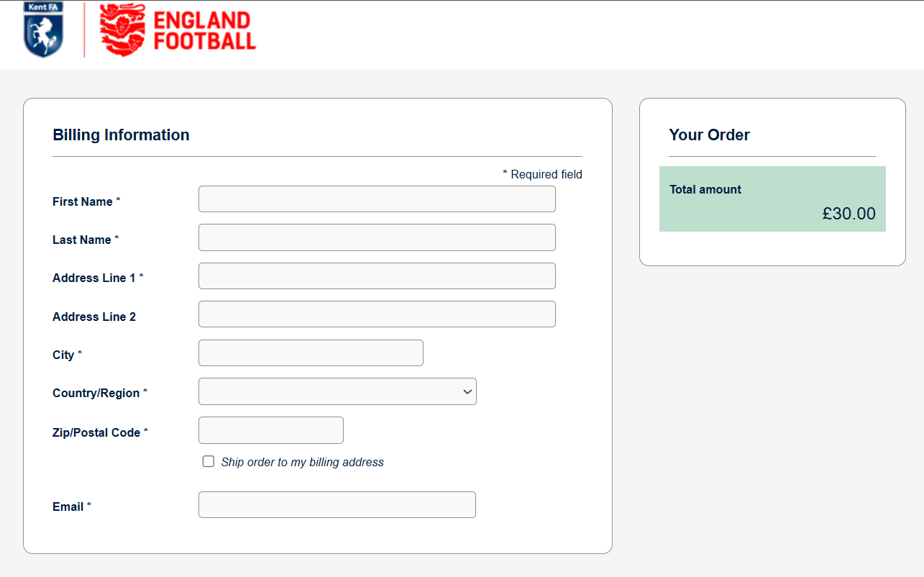924x577 pixels.
Task: Click the ENGLAND FOOTBALL wordmark text
Action: click(205, 30)
